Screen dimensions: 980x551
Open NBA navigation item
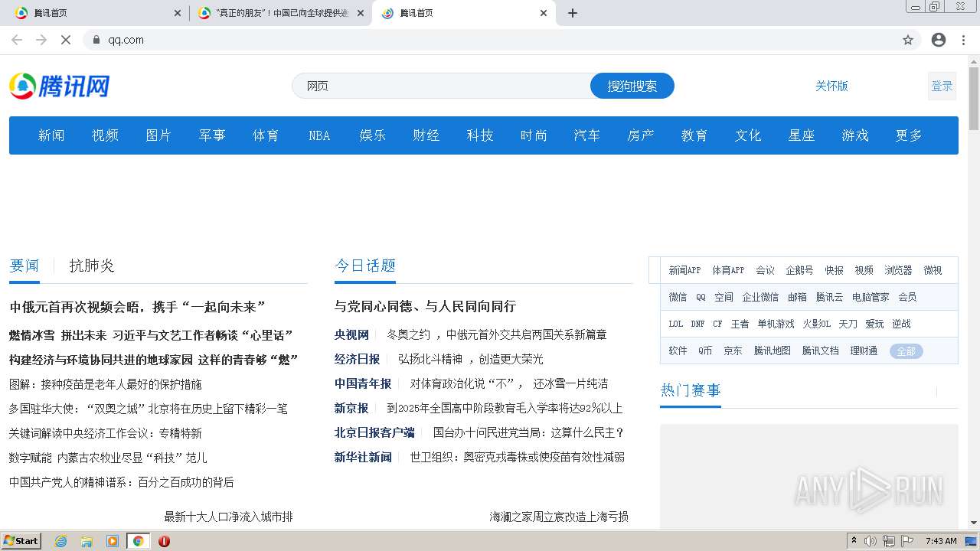click(319, 135)
